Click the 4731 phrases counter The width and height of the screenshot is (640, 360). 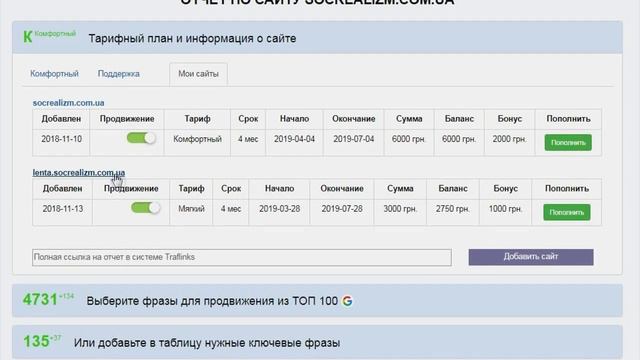(40, 300)
